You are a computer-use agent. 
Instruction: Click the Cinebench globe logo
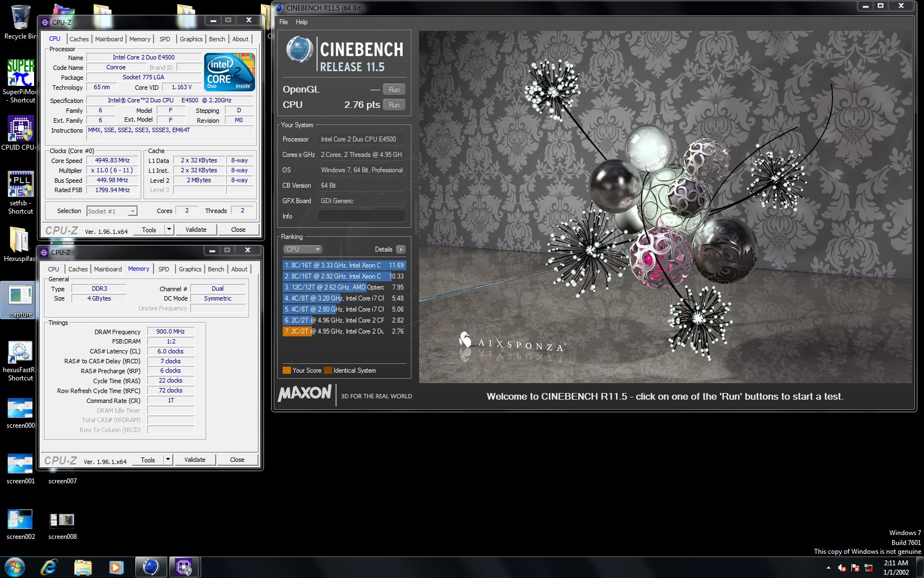click(x=300, y=50)
